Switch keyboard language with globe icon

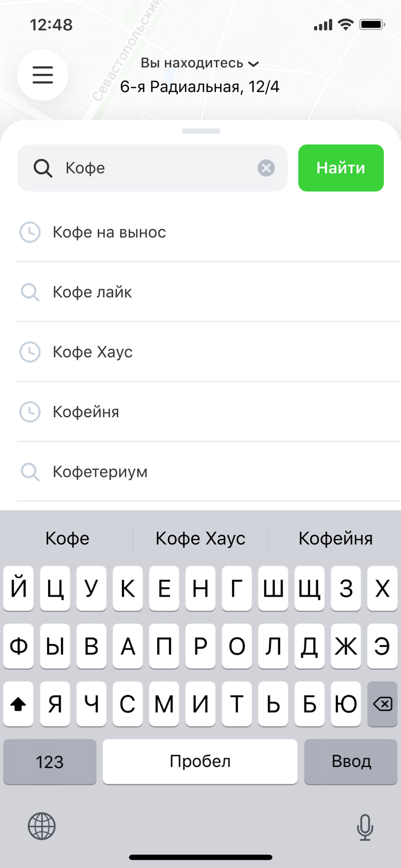coord(42,826)
